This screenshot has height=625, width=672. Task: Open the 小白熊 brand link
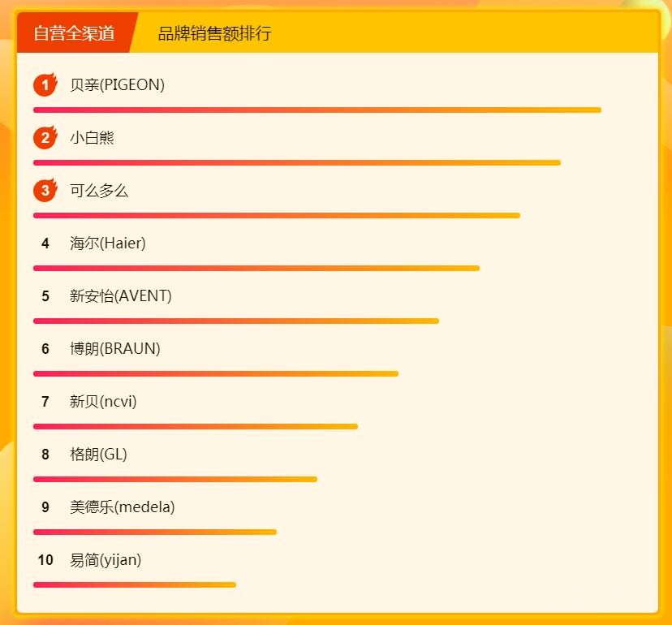click(x=92, y=138)
